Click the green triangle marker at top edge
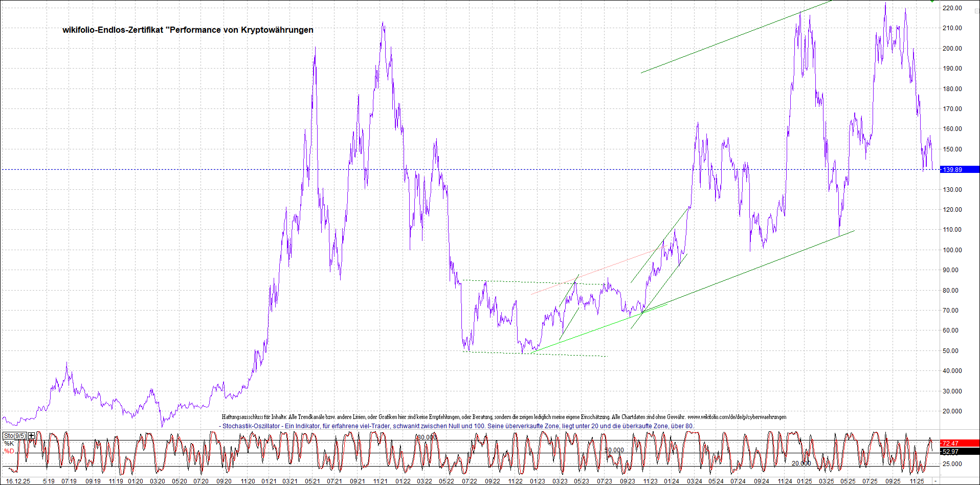 [x=932, y=2]
